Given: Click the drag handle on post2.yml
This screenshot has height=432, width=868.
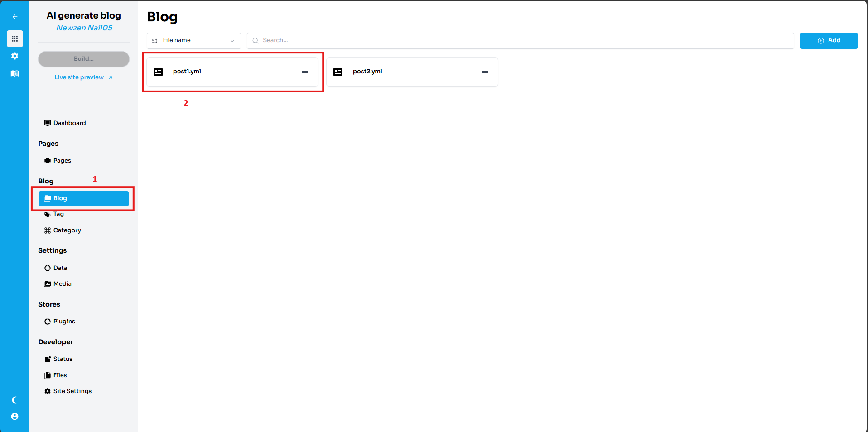Looking at the screenshot, I should 485,72.
